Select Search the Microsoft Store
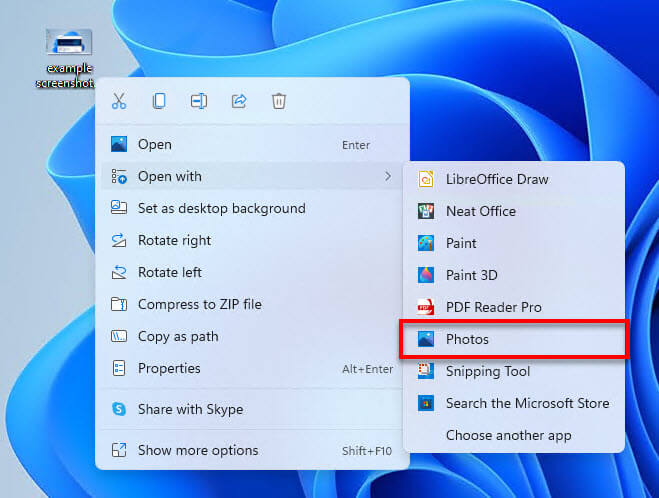Viewport: 659px width, 498px height. 514,403
